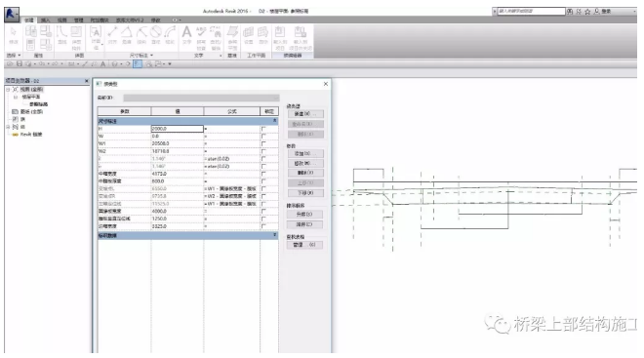Pick the Arc Length dimension tool
Screen dimensions: 644x358
tap(170, 34)
